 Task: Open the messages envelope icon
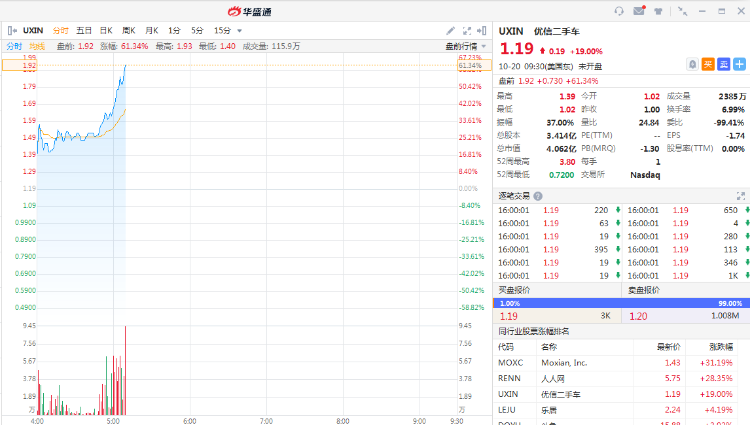pyautogui.click(x=639, y=11)
